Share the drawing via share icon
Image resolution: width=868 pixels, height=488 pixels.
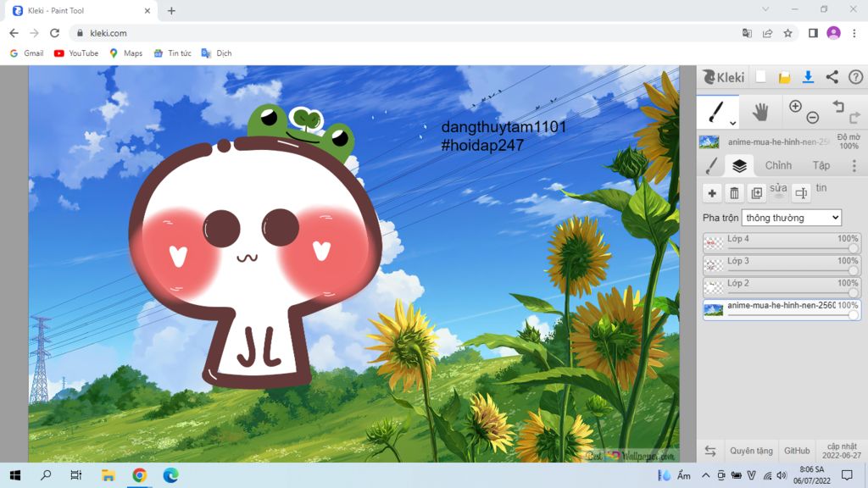click(x=832, y=77)
